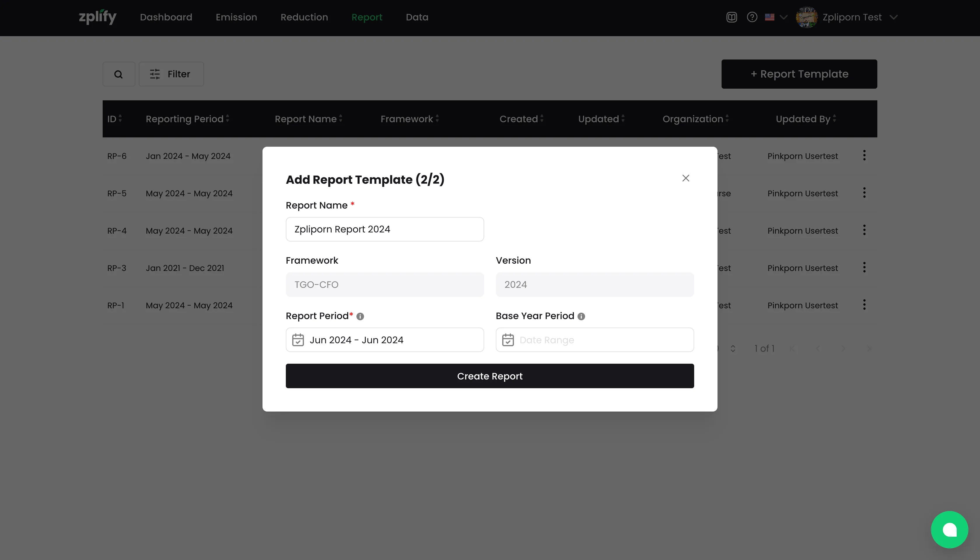Switch to the Emission menu
The width and height of the screenshot is (980, 560).
coord(236,17)
